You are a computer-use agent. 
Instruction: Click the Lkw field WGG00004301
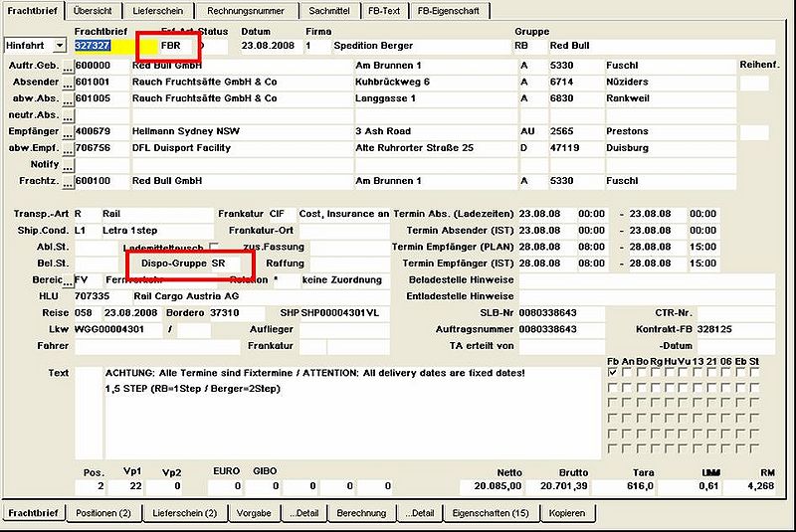[x=117, y=330]
